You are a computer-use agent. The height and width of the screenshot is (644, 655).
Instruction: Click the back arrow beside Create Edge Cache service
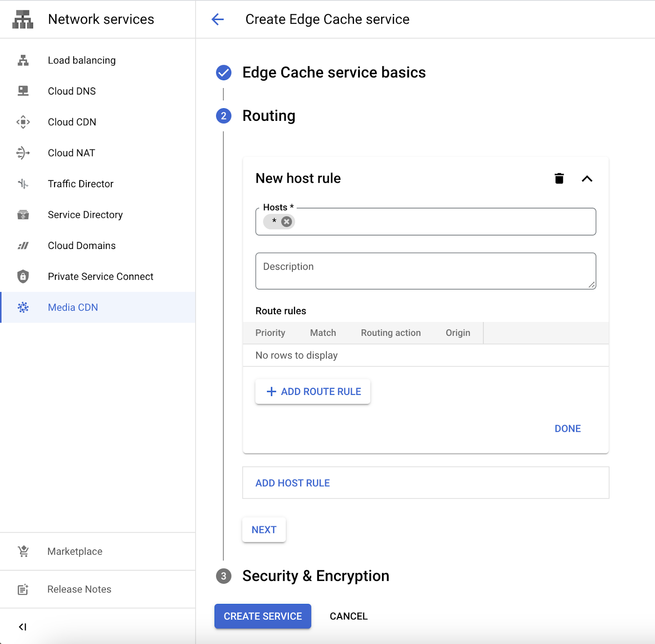tap(218, 19)
